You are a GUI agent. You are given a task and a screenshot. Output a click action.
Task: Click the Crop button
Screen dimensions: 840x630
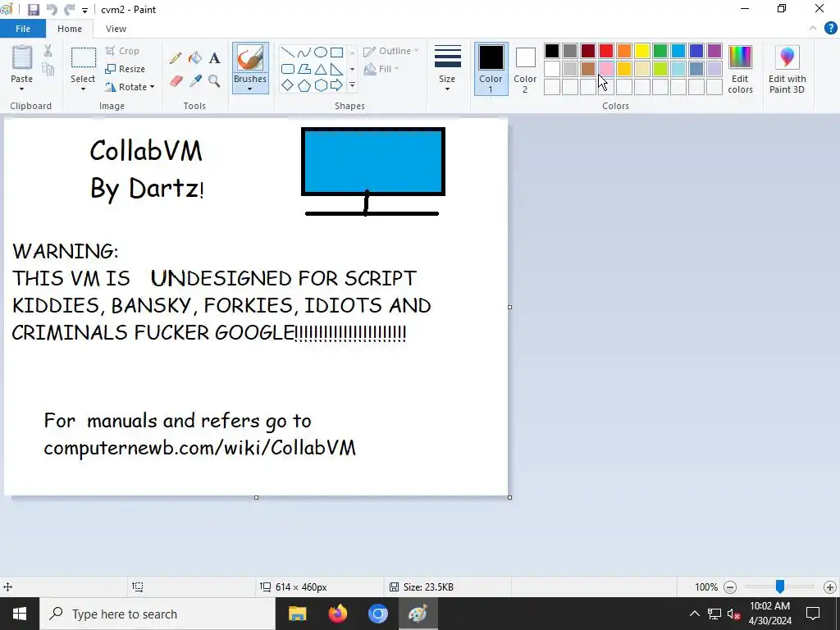point(123,51)
